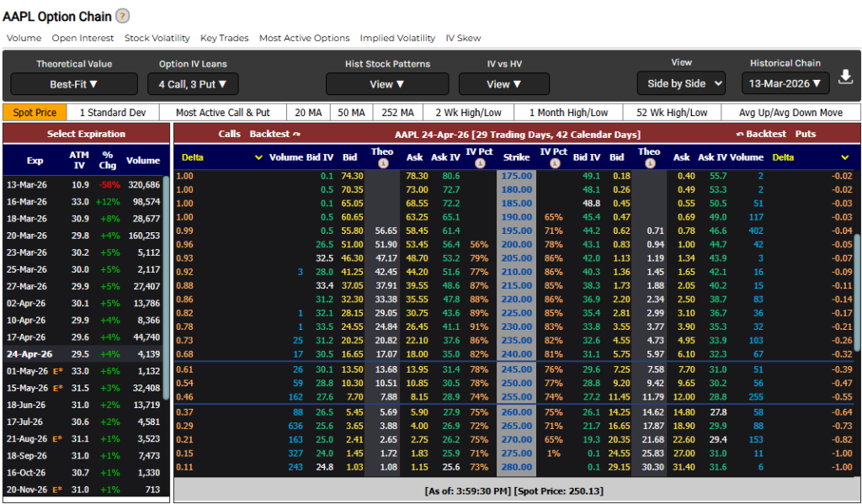This screenshot has width=862, height=504.
Task: Click the help icon beside AAPL Option Chain
Action: 123,16
